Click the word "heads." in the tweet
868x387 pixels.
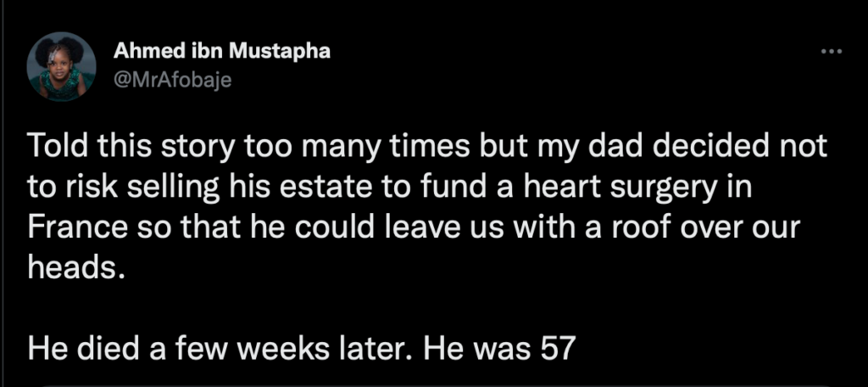pos(73,268)
